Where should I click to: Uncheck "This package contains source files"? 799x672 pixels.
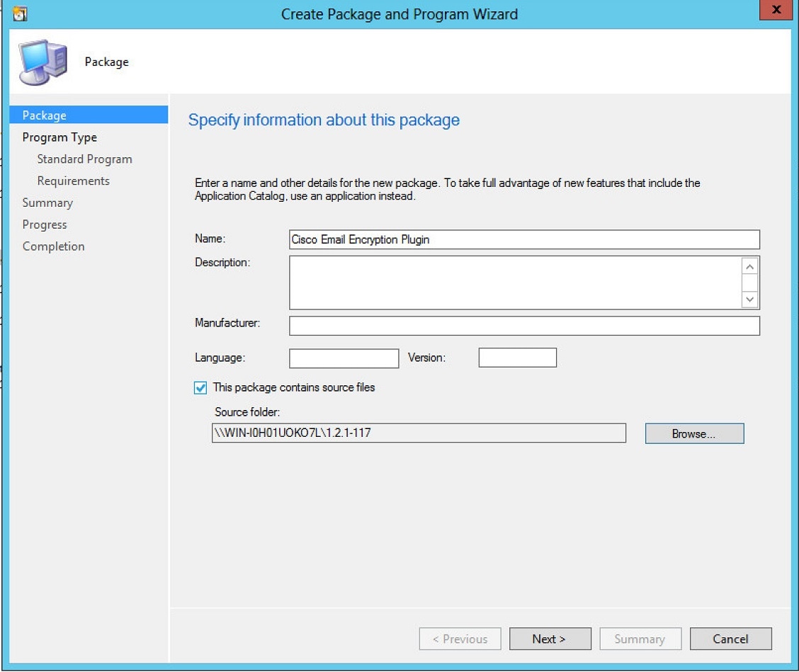(199, 387)
